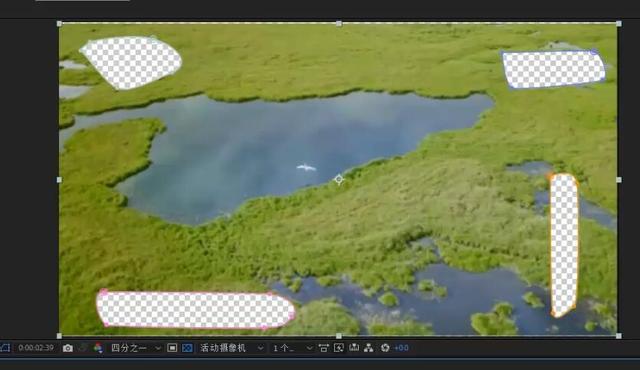Open the 四分之一 resolution dropdown
This screenshot has width=640, height=370.
(x=136, y=348)
